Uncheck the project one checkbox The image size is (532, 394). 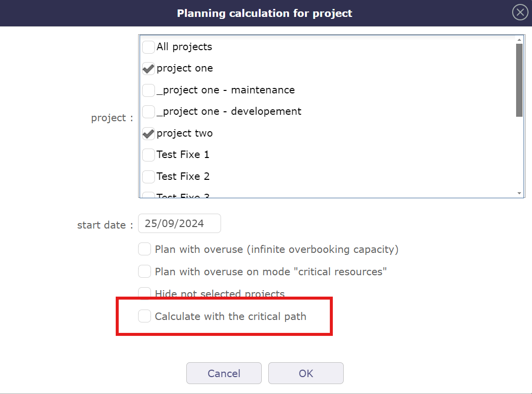[x=148, y=69]
